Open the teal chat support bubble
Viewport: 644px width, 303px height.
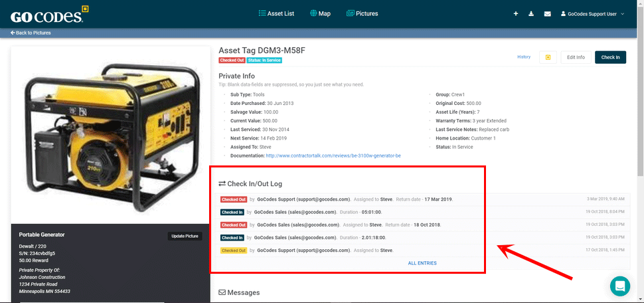tap(619, 286)
